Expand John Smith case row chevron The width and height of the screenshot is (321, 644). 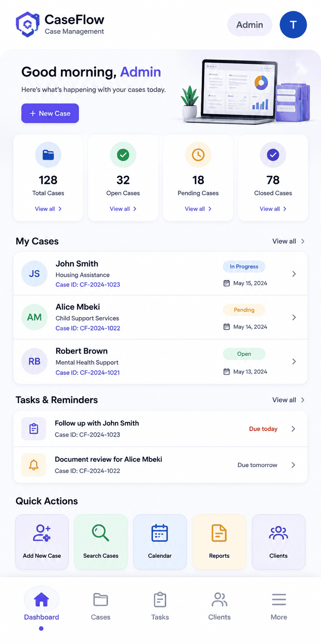(x=294, y=274)
